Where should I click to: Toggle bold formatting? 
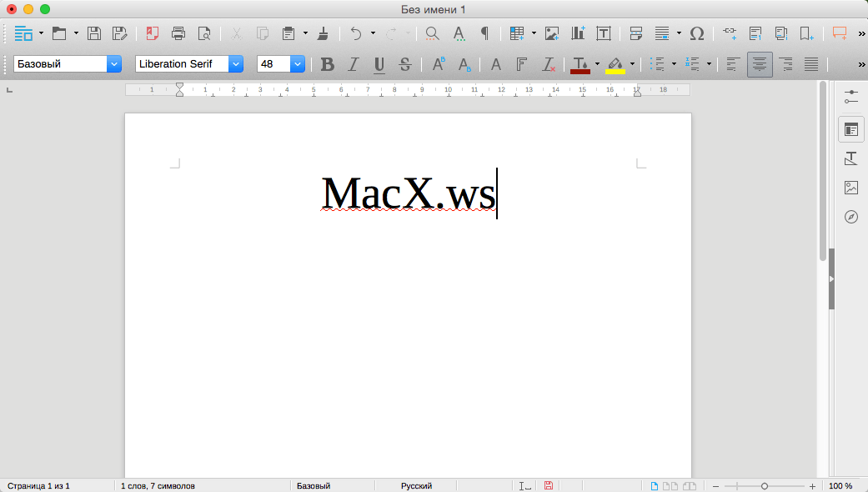click(327, 64)
